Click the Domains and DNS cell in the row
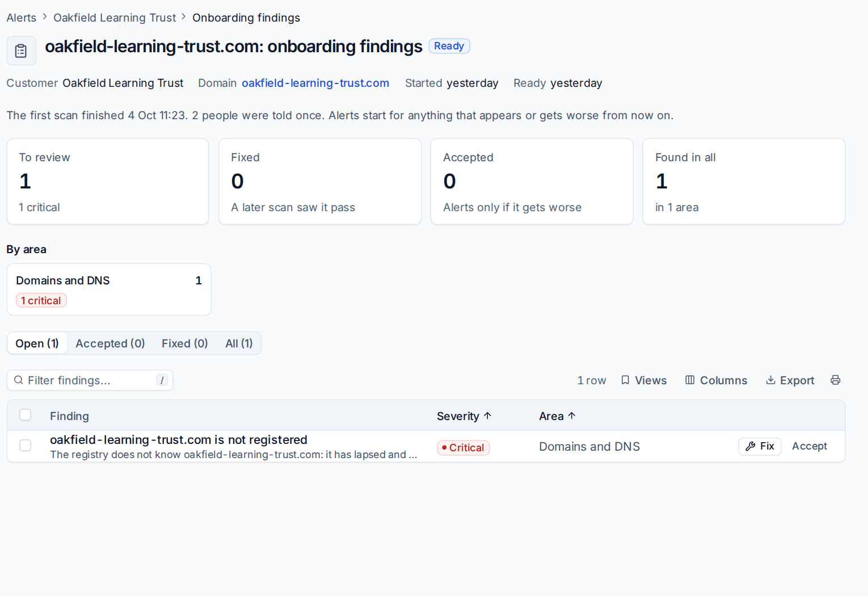The width and height of the screenshot is (868, 596). click(x=589, y=447)
